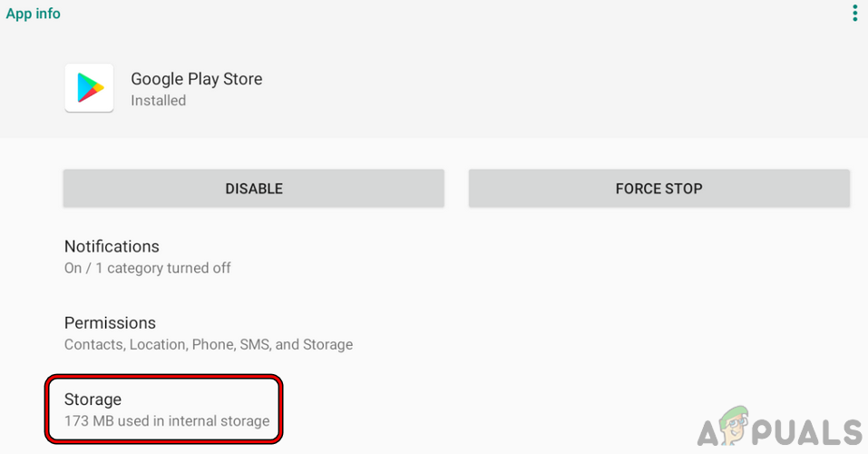Click the Notifications heading text

point(112,246)
